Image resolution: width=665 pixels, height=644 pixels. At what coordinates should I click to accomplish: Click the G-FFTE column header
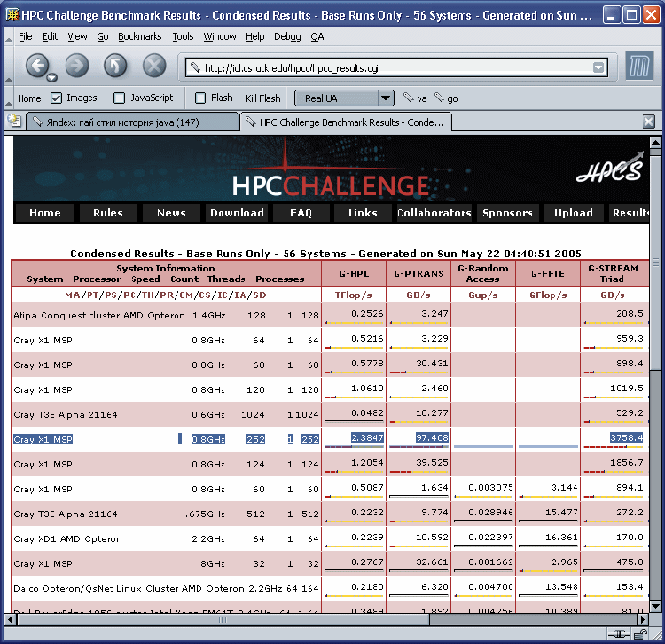pos(548,273)
